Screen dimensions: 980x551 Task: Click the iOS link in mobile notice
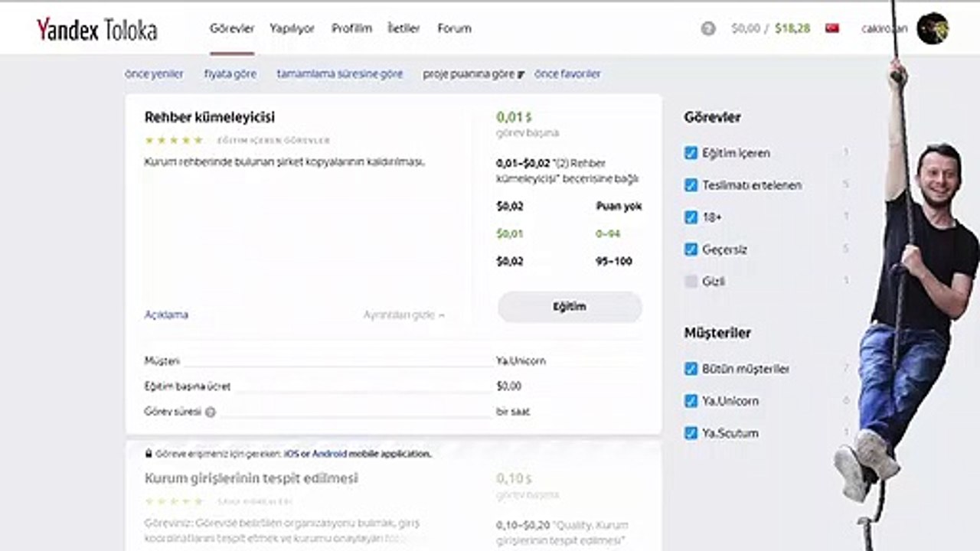coord(292,454)
